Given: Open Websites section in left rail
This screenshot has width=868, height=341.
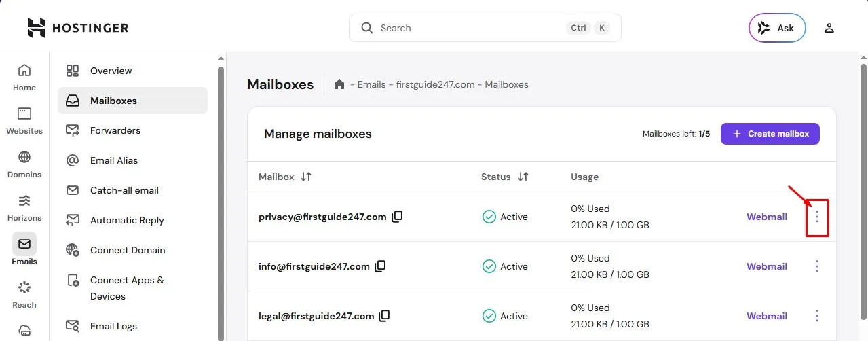Looking at the screenshot, I should 24,121.
